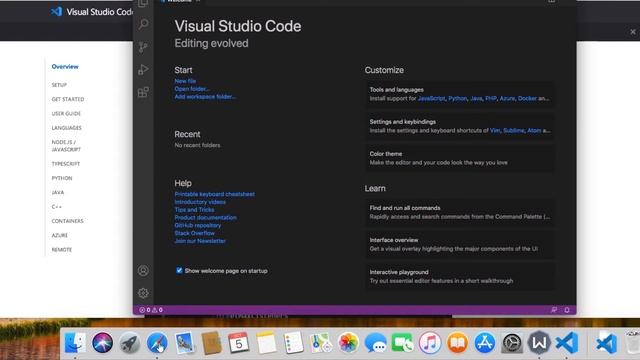This screenshot has width=640, height=360.
Task: Open FaceTime from the dock
Action: tap(403, 342)
